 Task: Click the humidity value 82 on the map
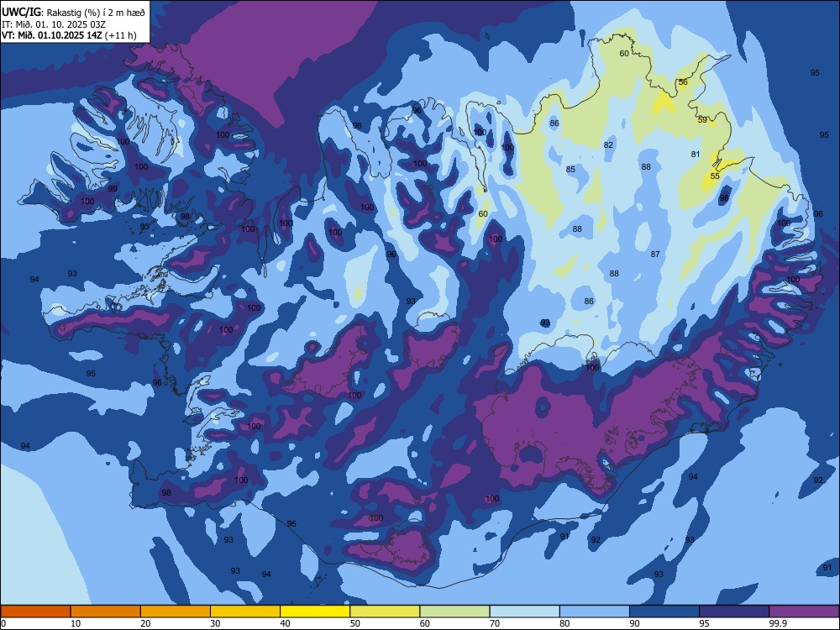coord(608,144)
